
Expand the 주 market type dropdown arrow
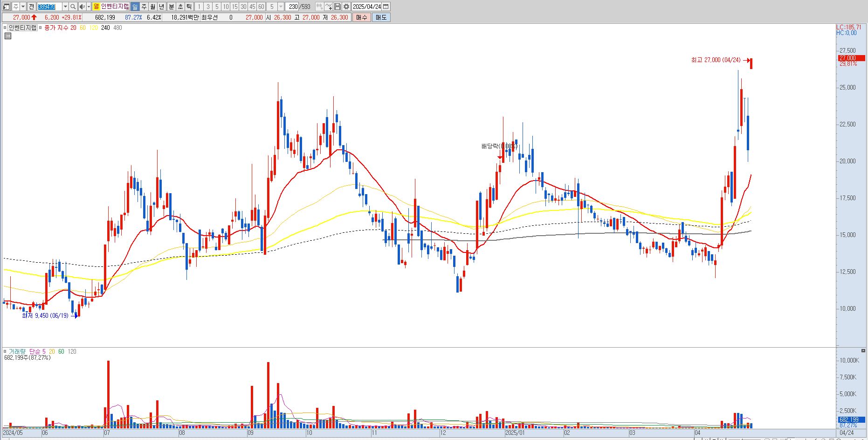(x=23, y=7)
